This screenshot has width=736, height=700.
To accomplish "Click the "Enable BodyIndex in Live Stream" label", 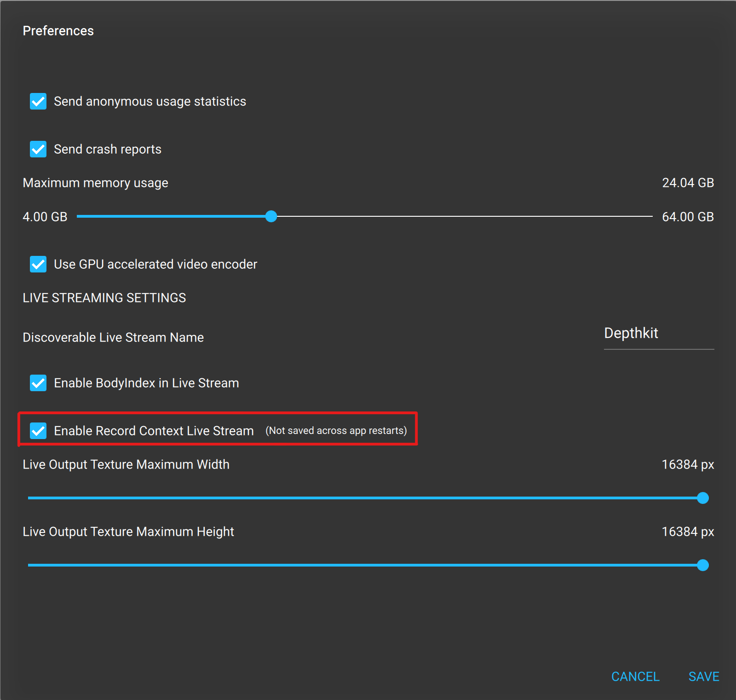I will pyautogui.click(x=146, y=383).
